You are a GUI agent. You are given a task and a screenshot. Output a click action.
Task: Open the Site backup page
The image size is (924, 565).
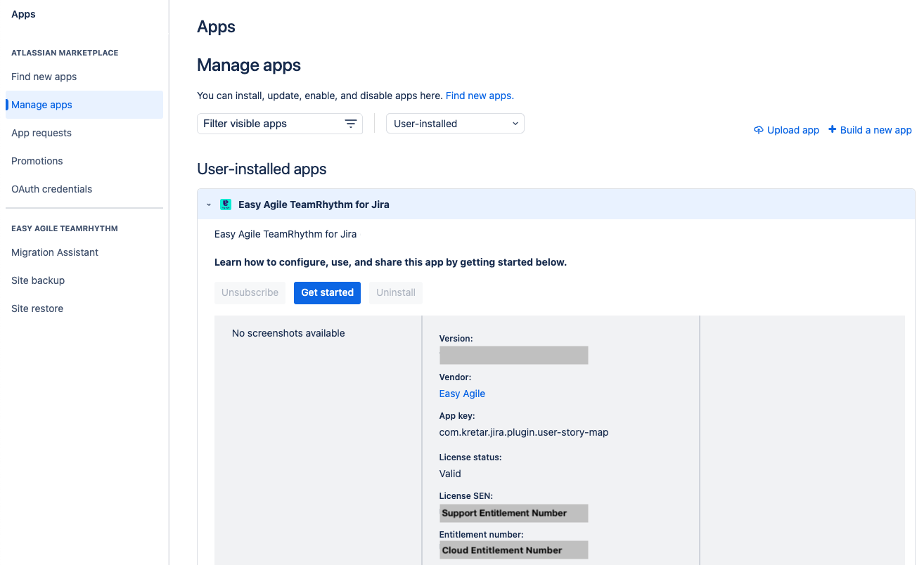coord(37,280)
